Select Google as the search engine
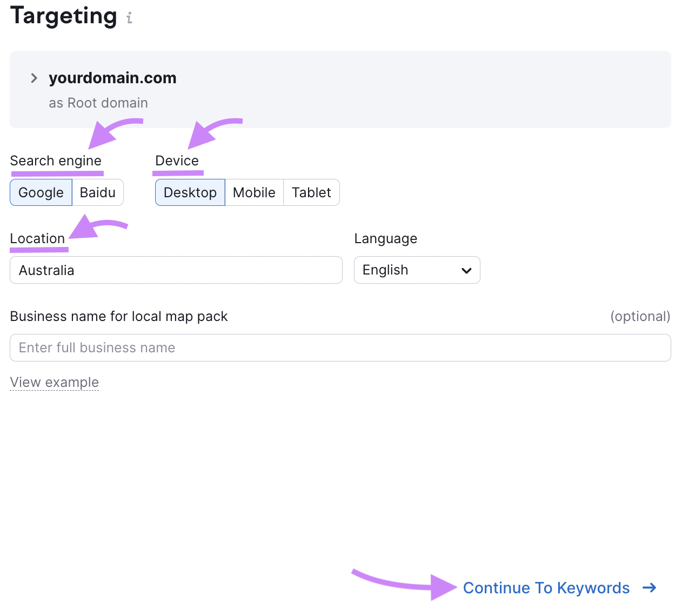This screenshot has height=616, width=682. [x=41, y=193]
